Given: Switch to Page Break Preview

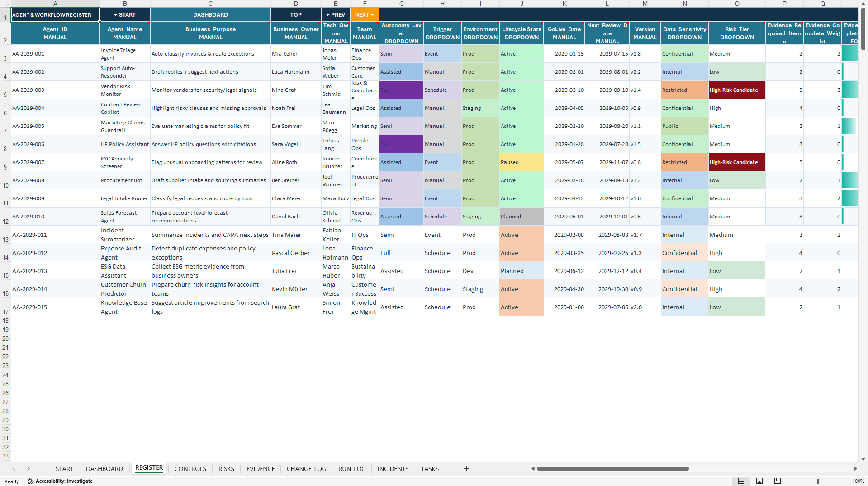Looking at the screenshot, I should tap(778, 481).
